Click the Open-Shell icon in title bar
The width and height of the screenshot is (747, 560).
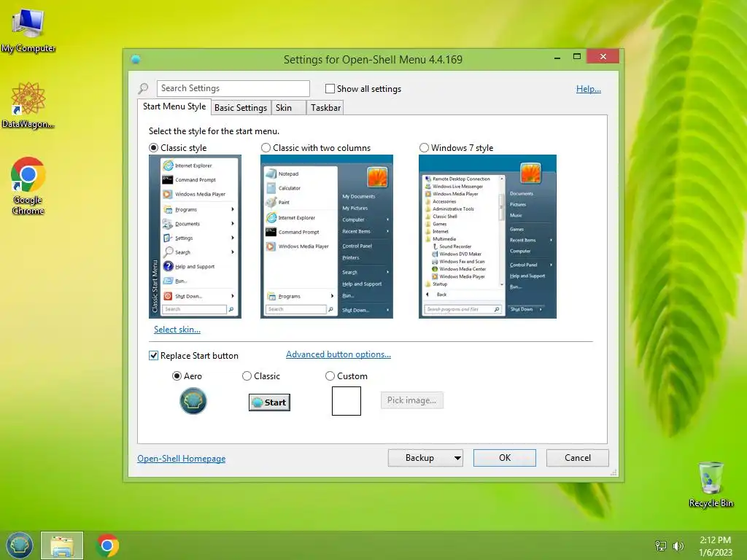pos(136,60)
